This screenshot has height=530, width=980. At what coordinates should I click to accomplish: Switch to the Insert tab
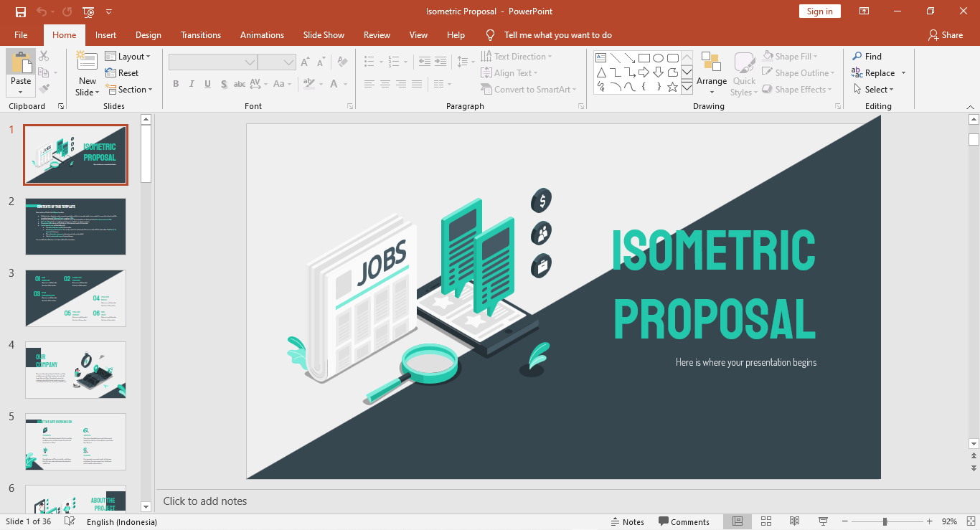coord(105,34)
